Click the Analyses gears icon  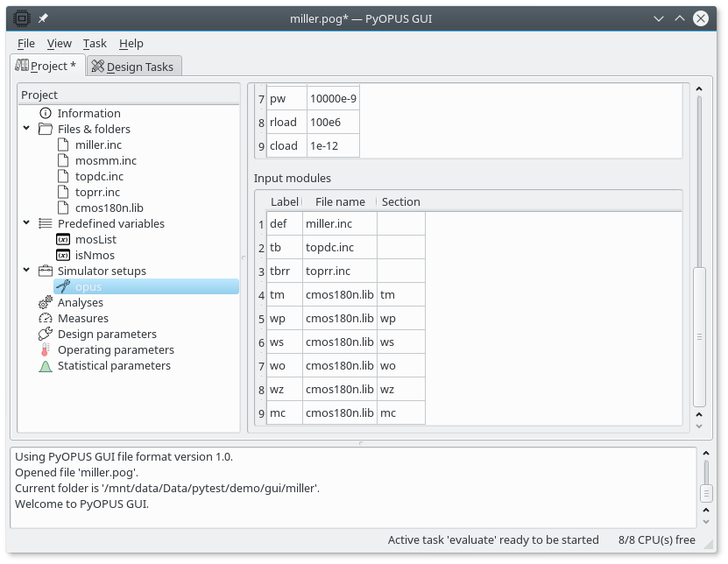pos(46,302)
